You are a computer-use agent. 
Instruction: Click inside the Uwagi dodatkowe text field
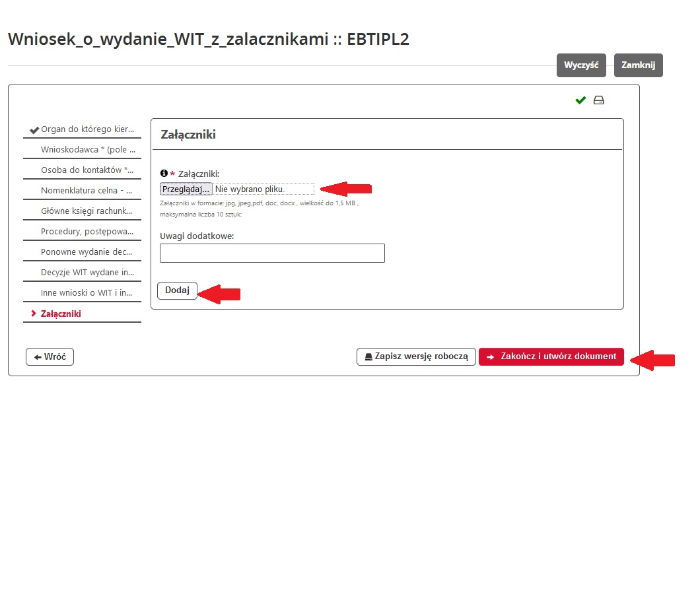tap(272, 253)
